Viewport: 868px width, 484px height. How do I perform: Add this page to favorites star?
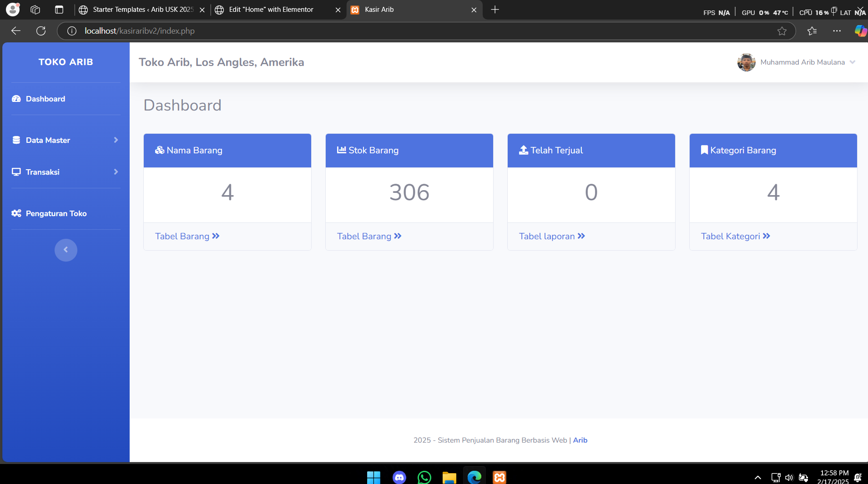pyautogui.click(x=782, y=31)
